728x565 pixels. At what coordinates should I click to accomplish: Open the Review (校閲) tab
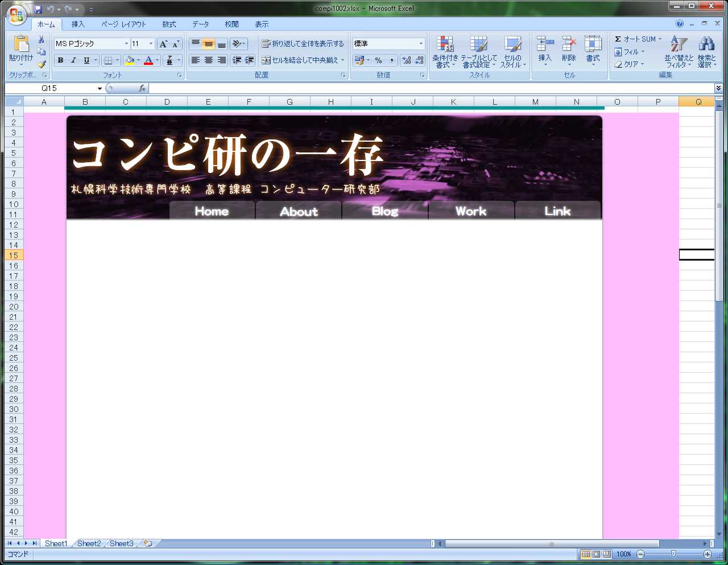click(231, 24)
